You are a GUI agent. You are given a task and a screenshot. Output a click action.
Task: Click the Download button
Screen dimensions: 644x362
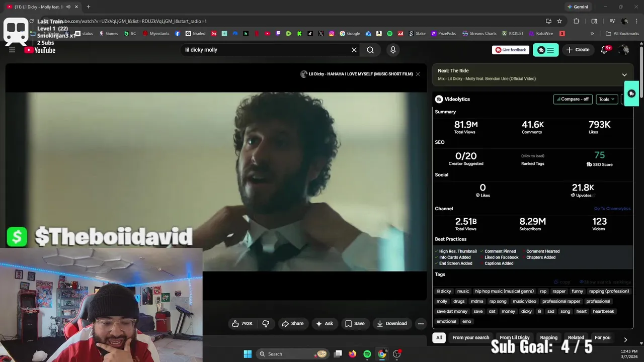[x=392, y=323]
